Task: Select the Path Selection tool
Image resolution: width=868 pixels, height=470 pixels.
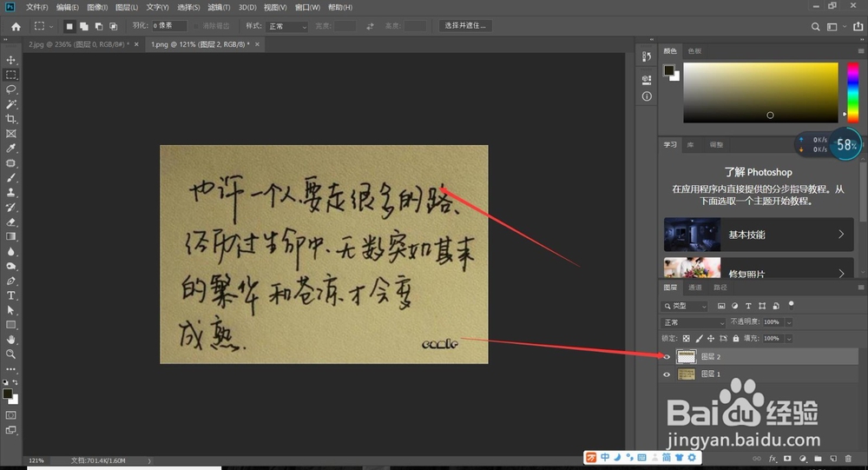Action: (11, 310)
